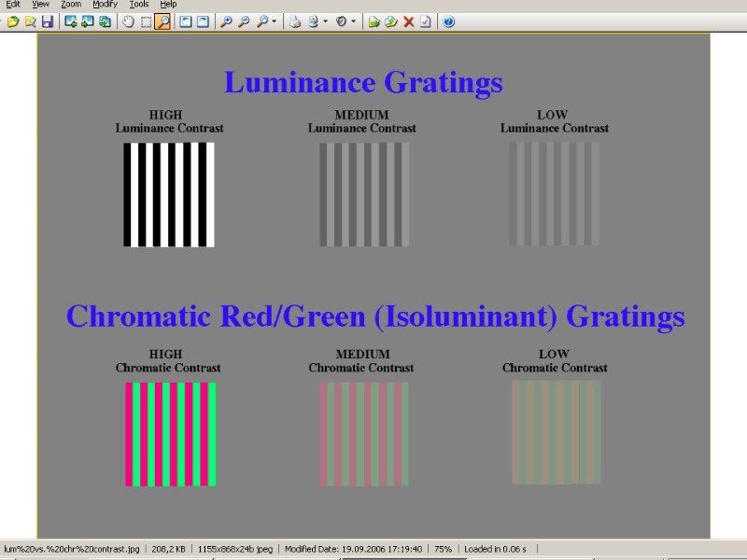The height and width of the screenshot is (560, 747).
Task: Open the Zoom menu
Action: pyautogui.click(x=71, y=5)
